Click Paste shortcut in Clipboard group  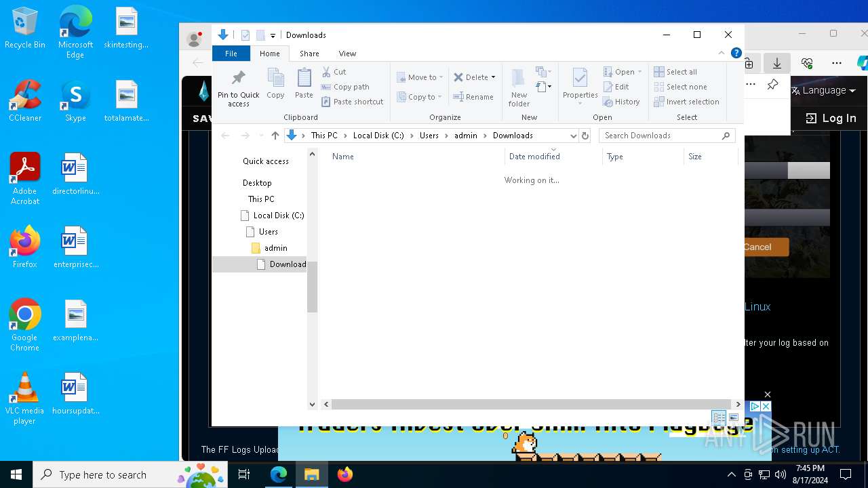[353, 102]
